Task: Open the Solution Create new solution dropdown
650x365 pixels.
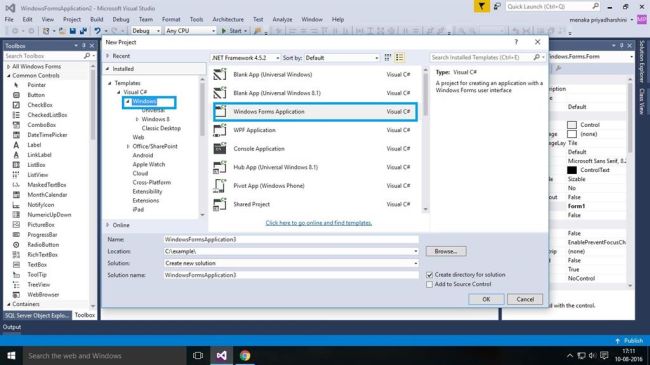Action: (x=291, y=263)
